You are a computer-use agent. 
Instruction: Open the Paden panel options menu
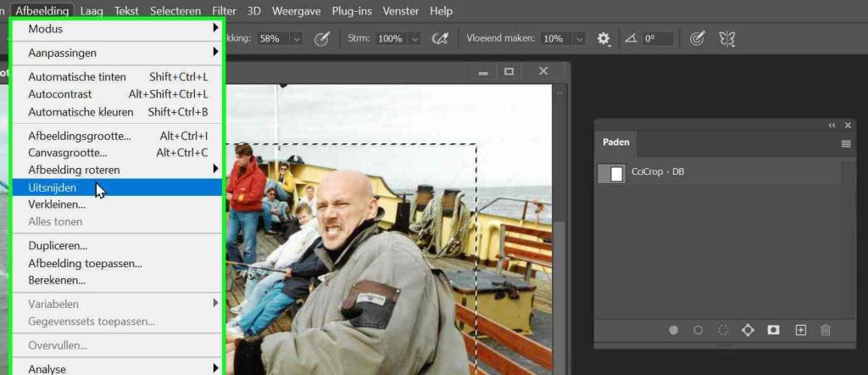point(845,143)
